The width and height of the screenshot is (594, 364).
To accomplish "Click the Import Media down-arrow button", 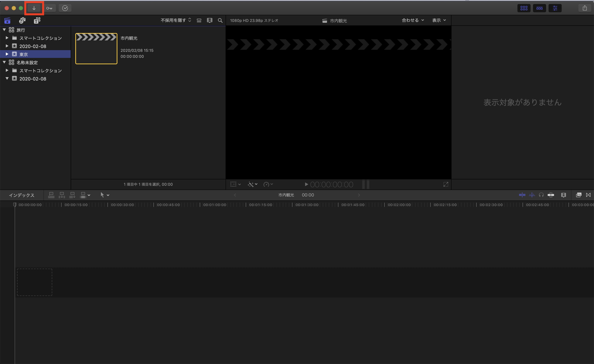I will (x=34, y=8).
